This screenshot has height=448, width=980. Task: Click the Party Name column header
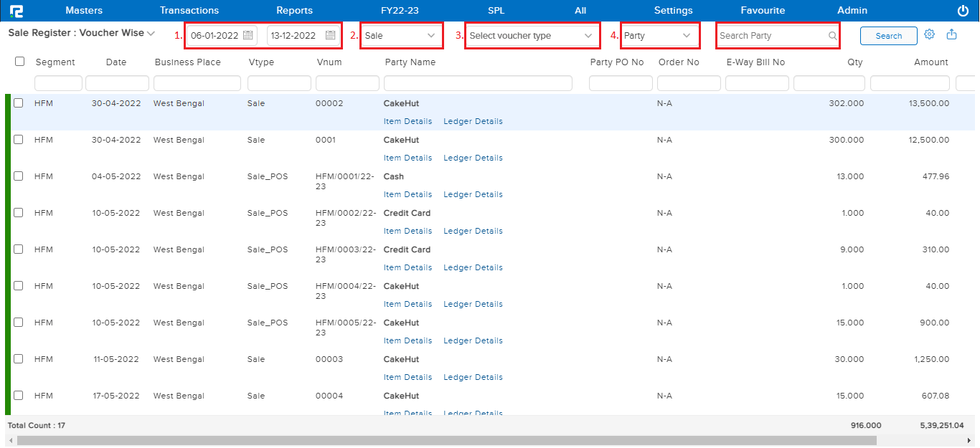(x=410, y=62)
